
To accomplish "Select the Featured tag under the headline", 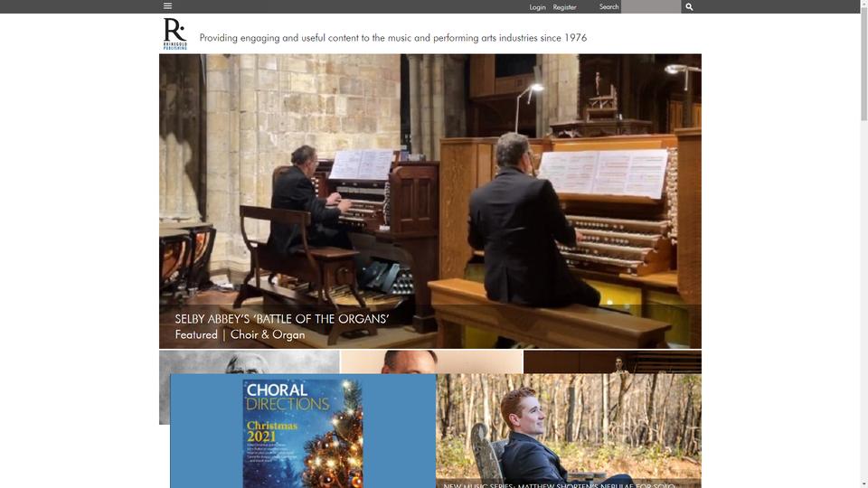I will (x=196, y=334).
